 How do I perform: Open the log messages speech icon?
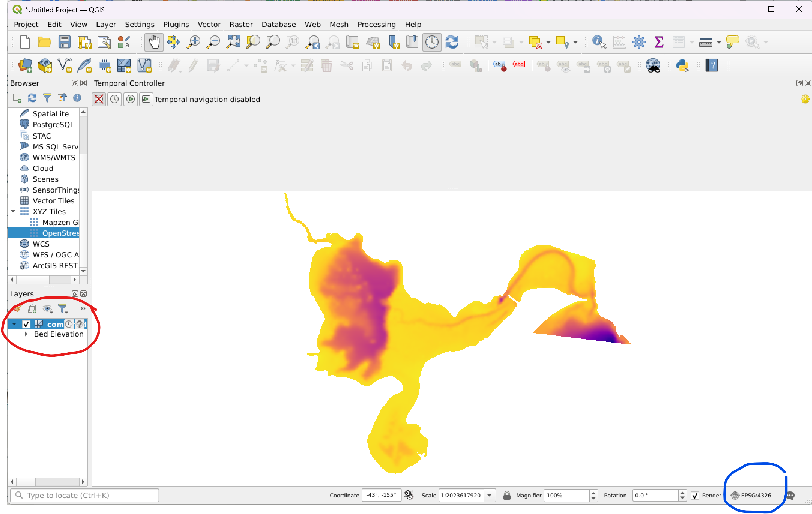(790, 495)
